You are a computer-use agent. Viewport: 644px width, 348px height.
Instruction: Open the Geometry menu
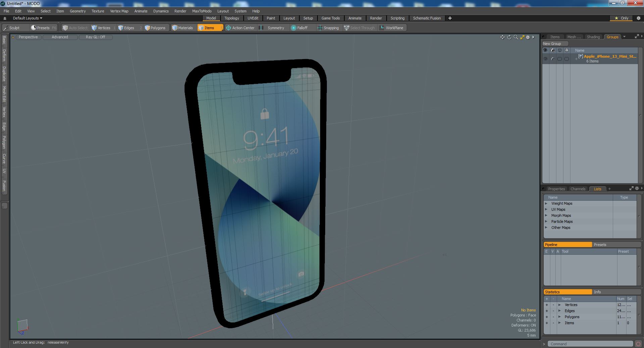(x=78, y=11)
